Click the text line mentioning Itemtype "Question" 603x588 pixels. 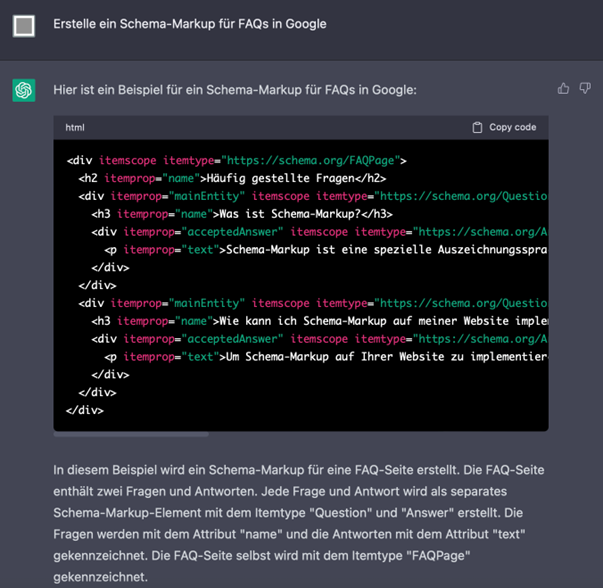click(x=288, y=513)
